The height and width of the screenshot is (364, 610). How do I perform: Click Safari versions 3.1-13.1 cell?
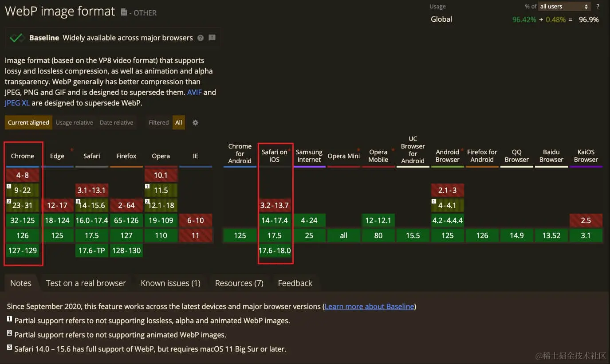click(92, 190)
